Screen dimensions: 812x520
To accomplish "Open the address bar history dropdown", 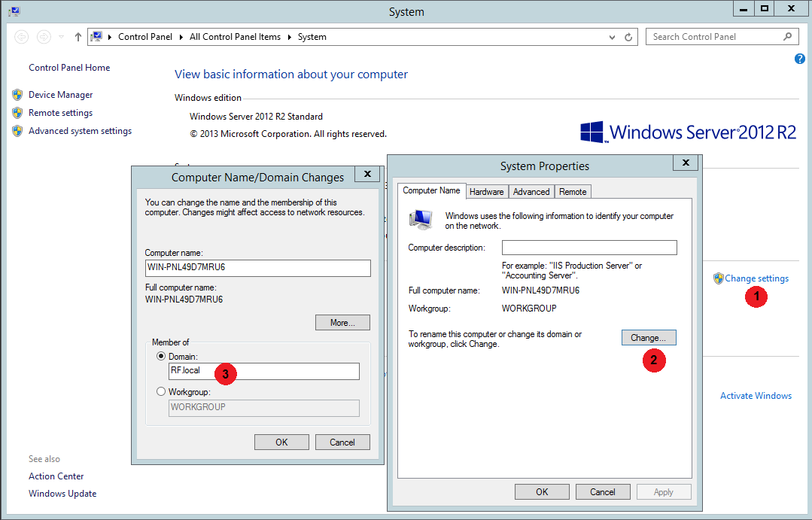I will point(612,37).
